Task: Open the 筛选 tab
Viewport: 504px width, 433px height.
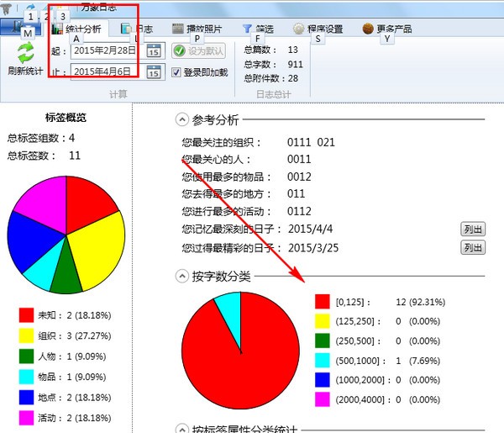Action: coord(259,29)
